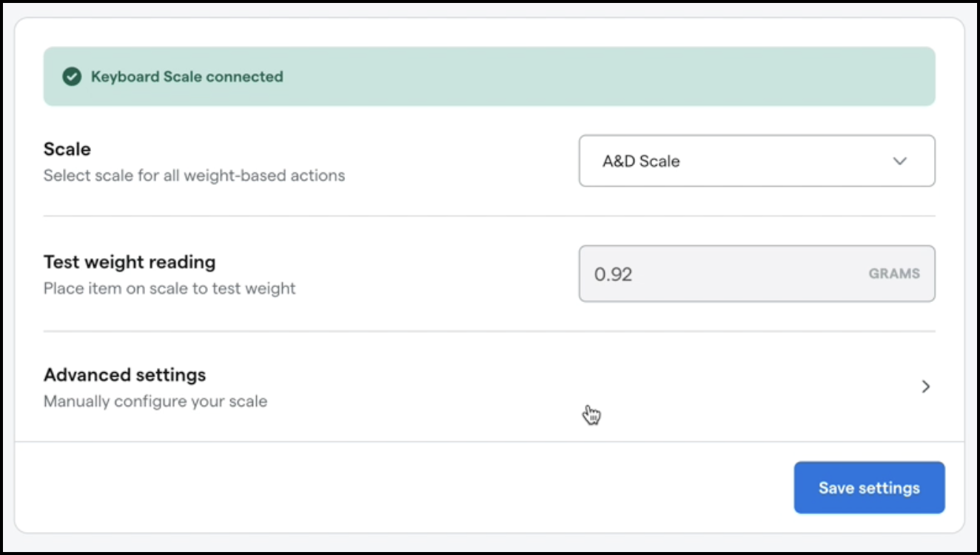Click the test weight reading field showing 0.92
The width and height of the screenshot is (980, 555).
pyautogui.click(x=756, y=274)
